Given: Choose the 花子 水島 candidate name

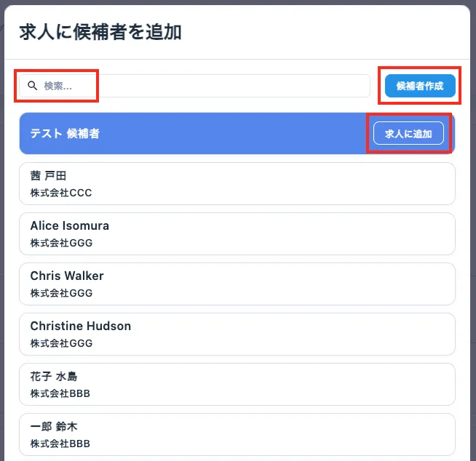Looking at the screenshot, I should [x=54, y=376].
